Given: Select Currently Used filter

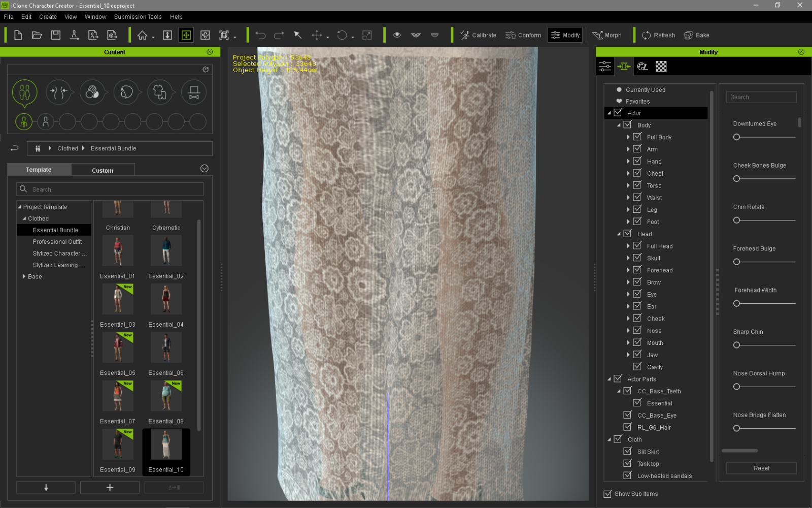Looking at the screenshot, I should point(645,89).
